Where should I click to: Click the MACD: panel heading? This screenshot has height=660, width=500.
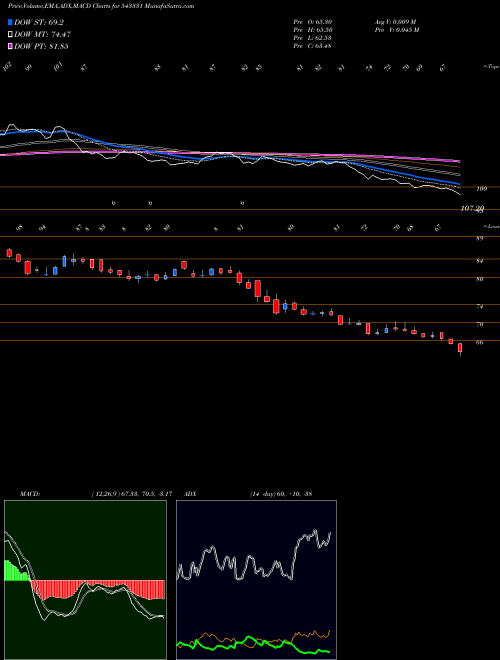point(30,494)
